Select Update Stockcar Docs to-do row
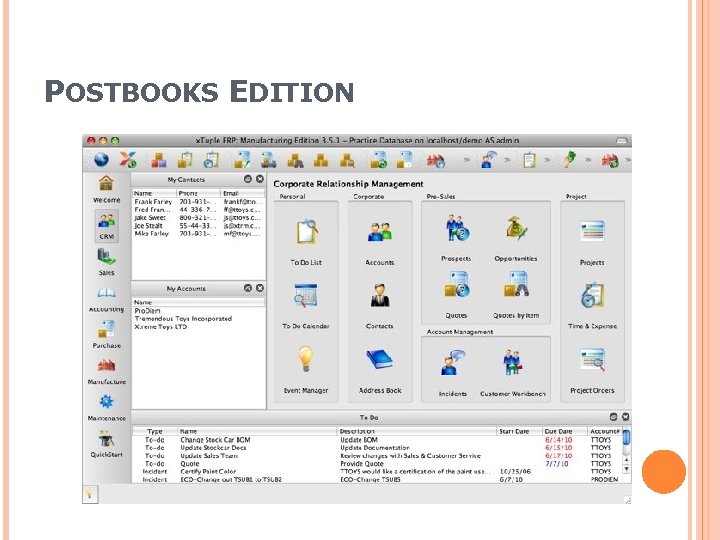Screen dimensions: 720x540 pyautogui.click(x=377, y=448)
